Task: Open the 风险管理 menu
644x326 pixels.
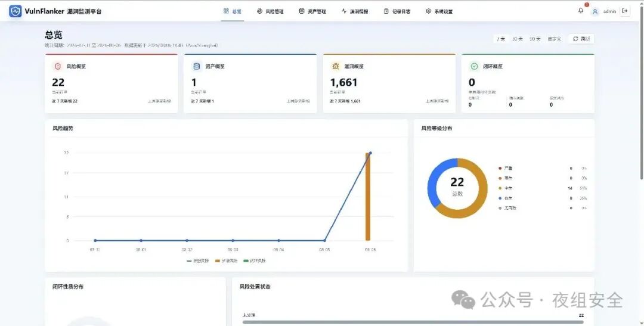Action: pos(270,11)
